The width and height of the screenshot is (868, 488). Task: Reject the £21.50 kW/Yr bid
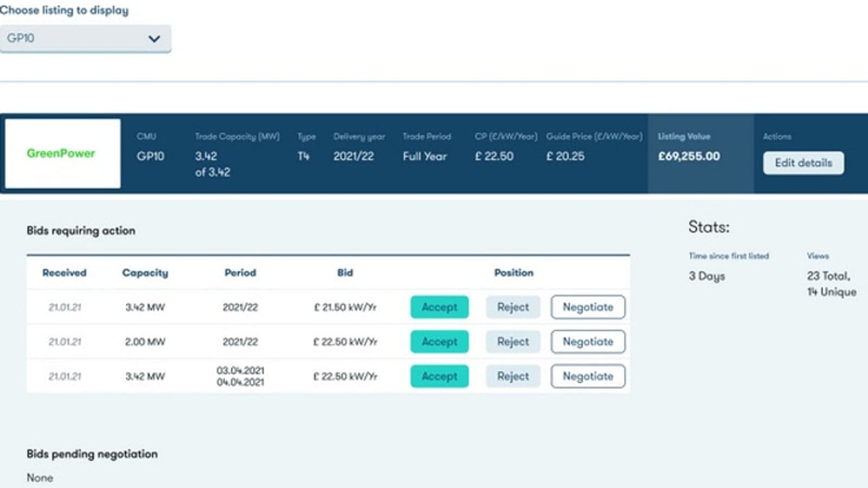tap(513, 307)
